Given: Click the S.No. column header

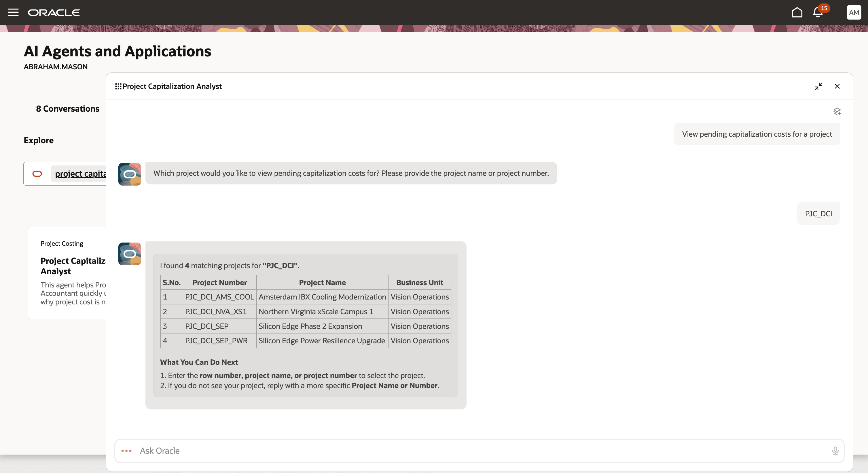Looking at the screenshot, I should (x=172, y=283).
